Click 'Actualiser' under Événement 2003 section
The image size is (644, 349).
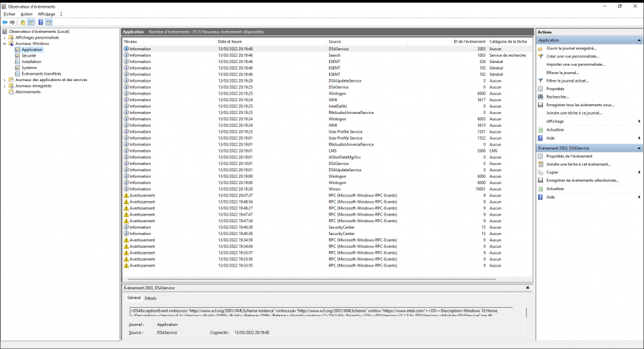tap(555, 189)
